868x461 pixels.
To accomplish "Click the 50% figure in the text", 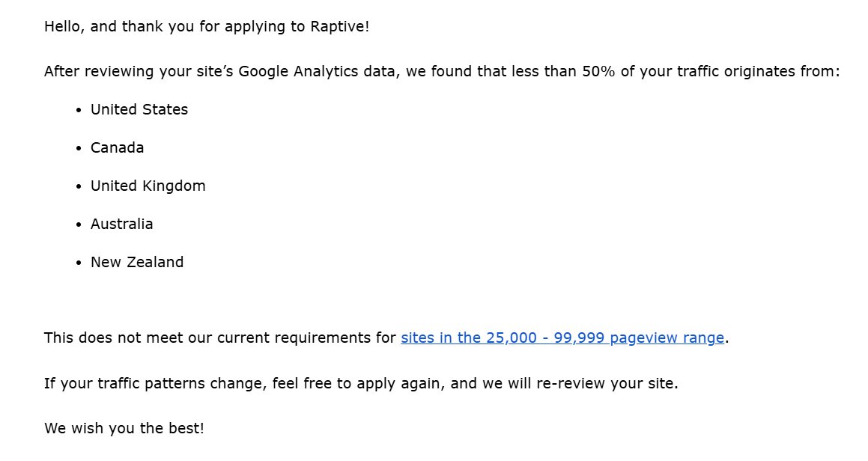I will 598,71.
